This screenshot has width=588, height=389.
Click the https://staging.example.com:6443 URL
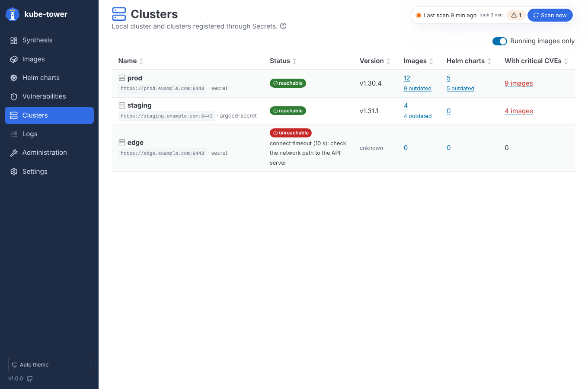167,116
